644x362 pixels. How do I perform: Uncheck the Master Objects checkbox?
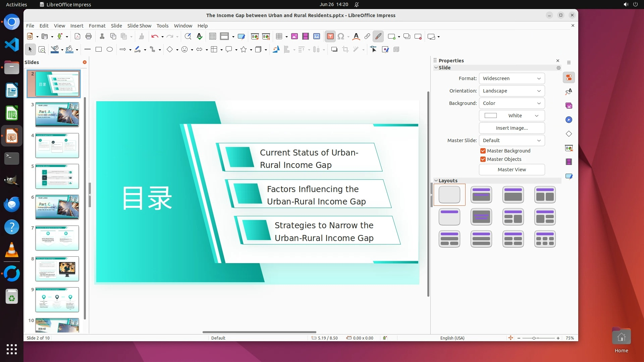[483, 159]
